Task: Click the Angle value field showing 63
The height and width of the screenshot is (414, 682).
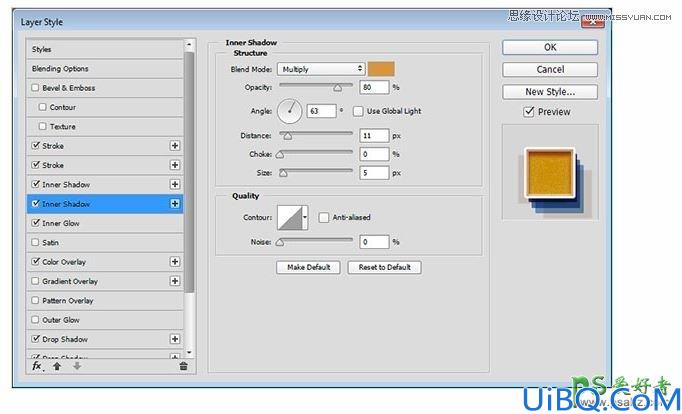Action: pos(321,111)
